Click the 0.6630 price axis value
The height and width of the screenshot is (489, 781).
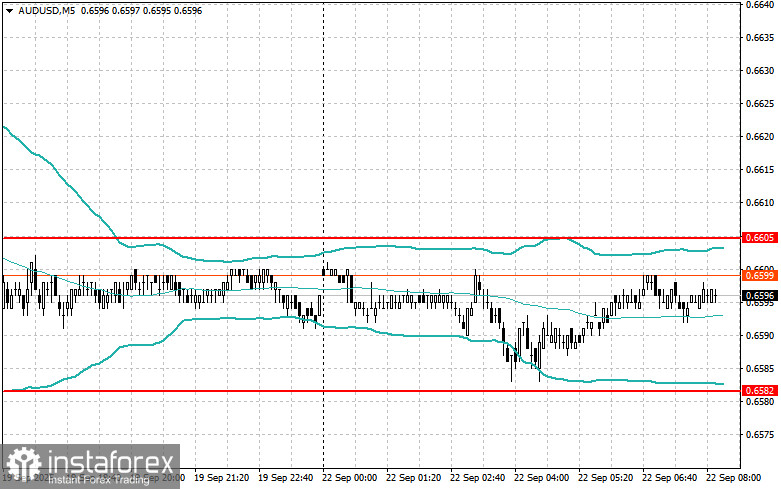coord(760,71)
